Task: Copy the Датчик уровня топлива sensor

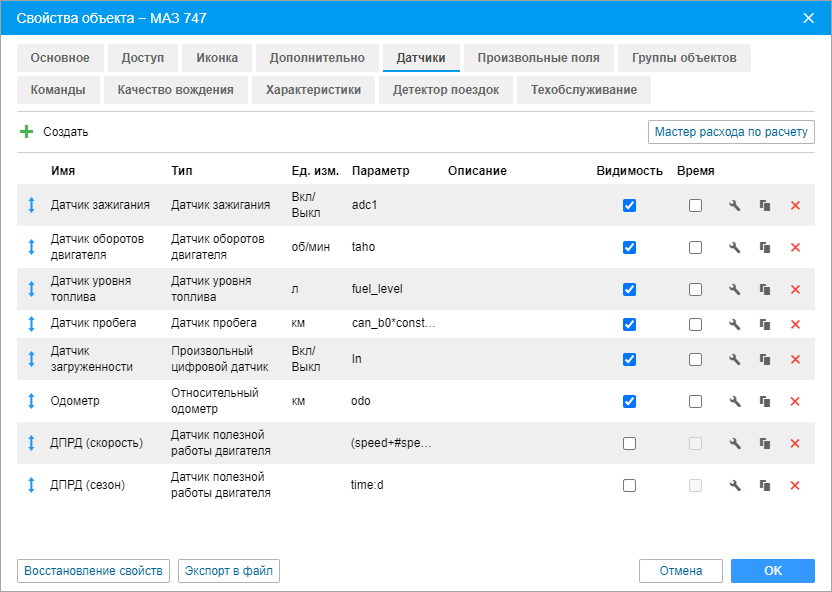Action: (765, 289)
